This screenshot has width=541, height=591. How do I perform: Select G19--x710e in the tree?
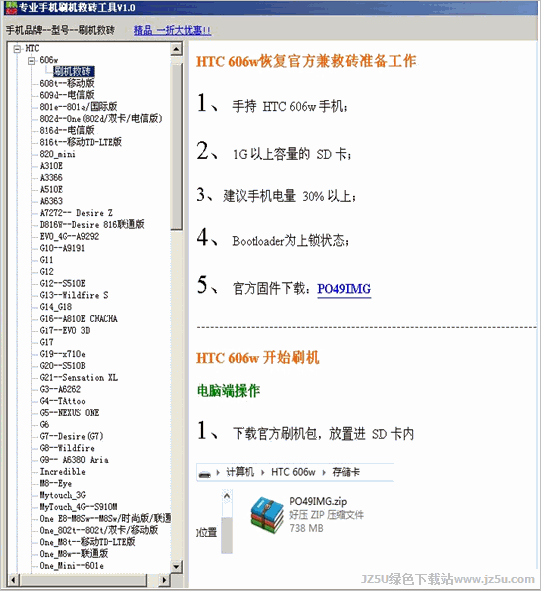pos(63,354)
